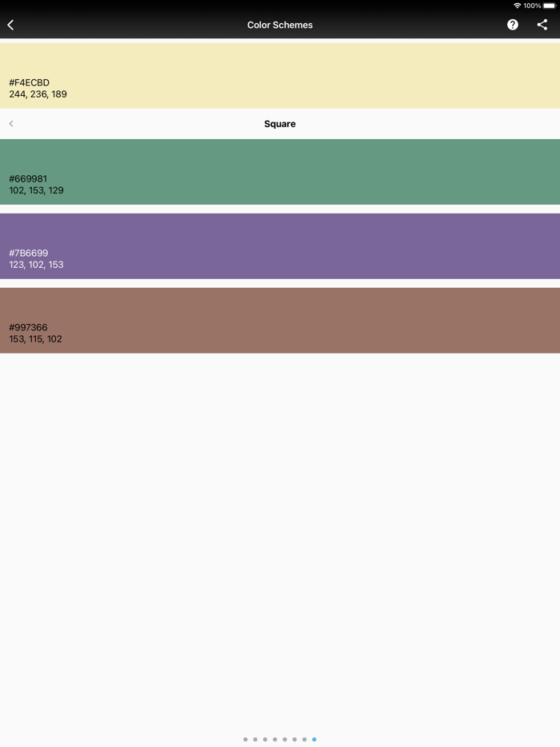Image resolution: width=560 pixels, height=747 pixels.
Task: Select the brown #997366 color swatch
Action: coord(280,321)
